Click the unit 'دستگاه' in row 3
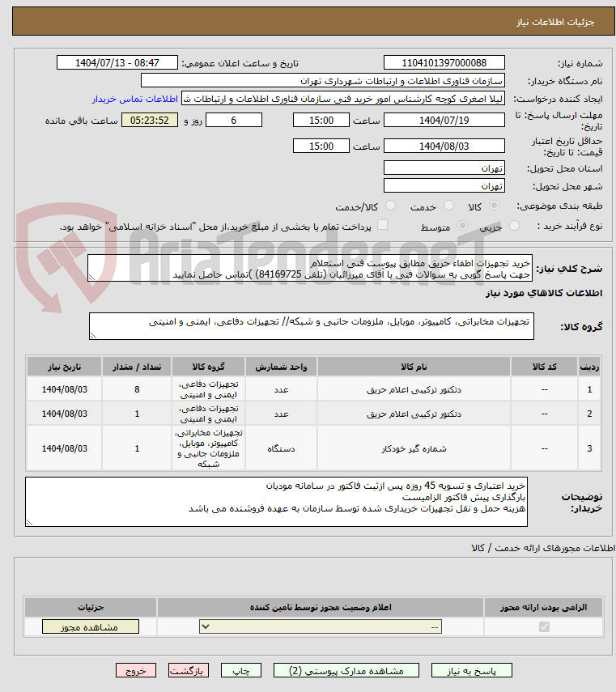Image resolution: width=616 pixels, height=692 pixels. tap(281, 449)
